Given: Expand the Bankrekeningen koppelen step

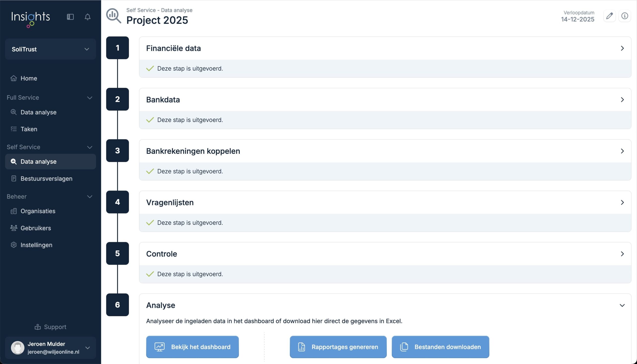Looking at the screenshot, I should click(622, 151).
